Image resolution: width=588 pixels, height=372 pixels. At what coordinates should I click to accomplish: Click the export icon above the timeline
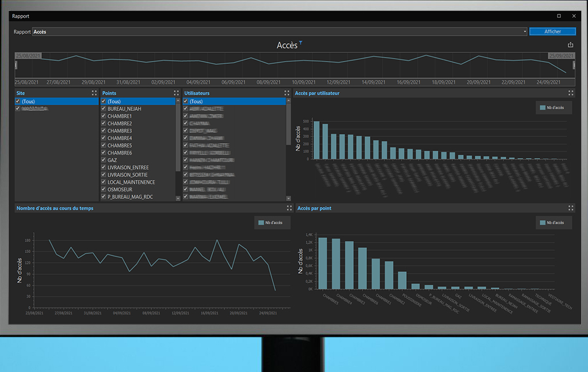tap(570, 45)
